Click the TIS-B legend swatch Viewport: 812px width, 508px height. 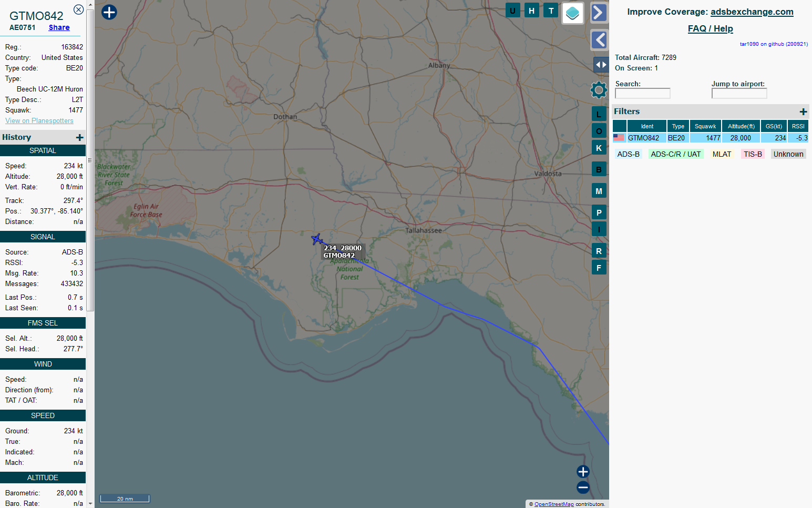point(753,154)
